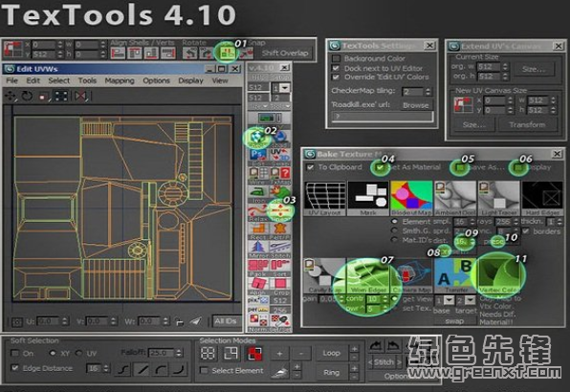This screenshot has height=392, width=570.
Task: Click the Relax tool icon
Action: [x=257, y=210]
